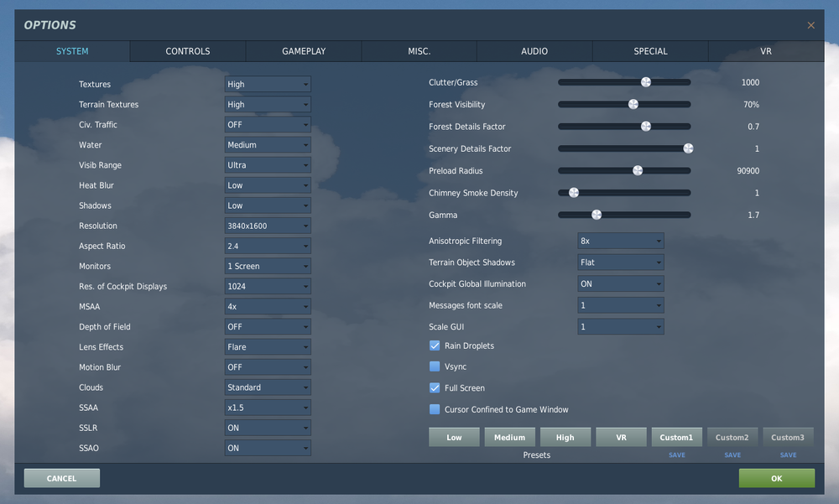Uncheck the Full Screen option
The height and width of the screenshot is (504, 839).
pyautogui.click(x=435, y=387)
